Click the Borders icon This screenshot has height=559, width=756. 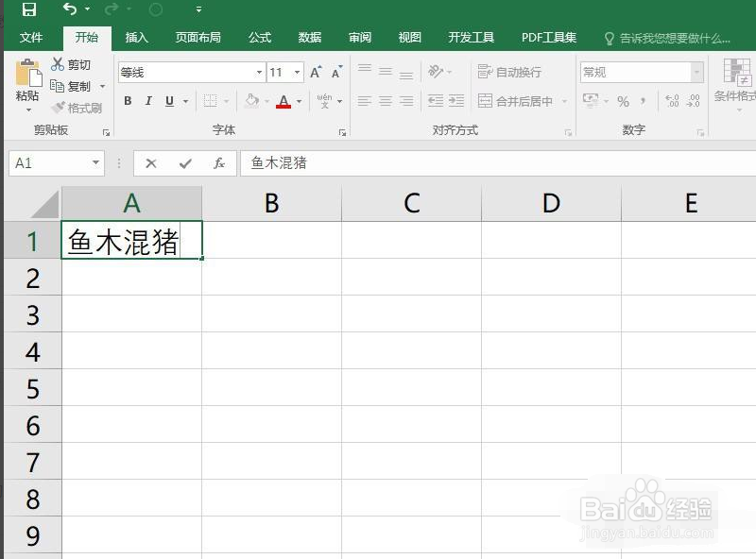[210, 101]
